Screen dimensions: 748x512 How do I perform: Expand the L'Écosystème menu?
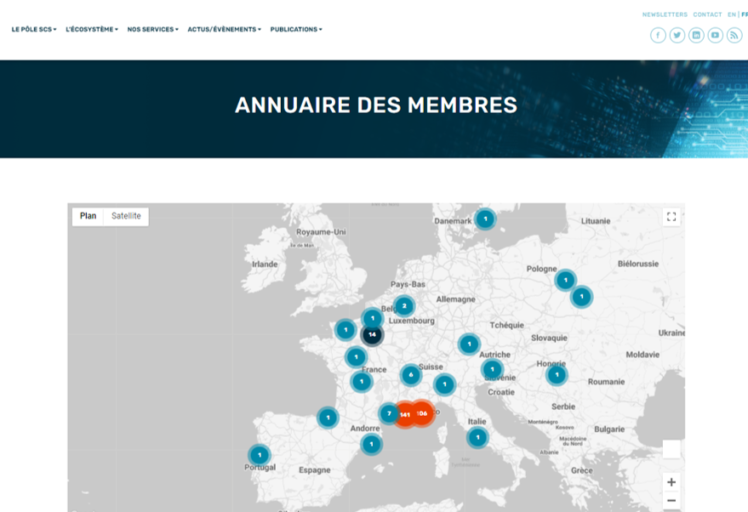[92, 29]
